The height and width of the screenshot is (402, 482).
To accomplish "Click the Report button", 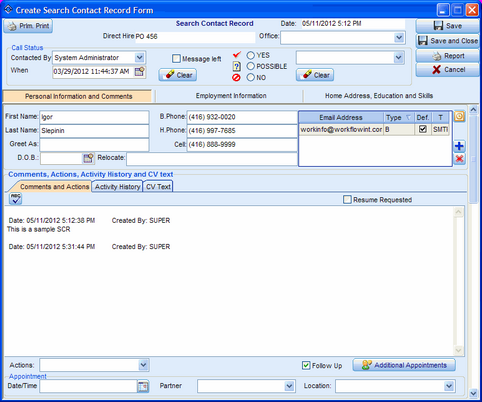I will pyautogui.click(x=447, y=56).
